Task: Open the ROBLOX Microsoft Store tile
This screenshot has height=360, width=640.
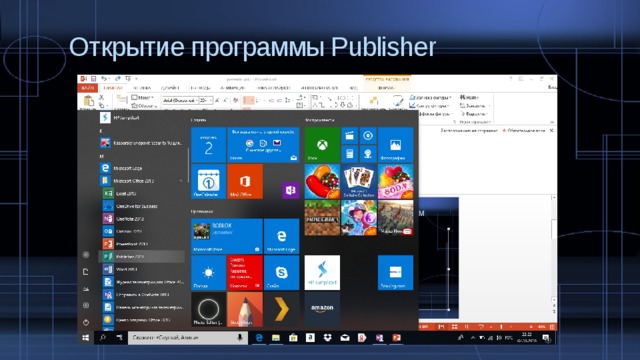Action: [227, 236]
